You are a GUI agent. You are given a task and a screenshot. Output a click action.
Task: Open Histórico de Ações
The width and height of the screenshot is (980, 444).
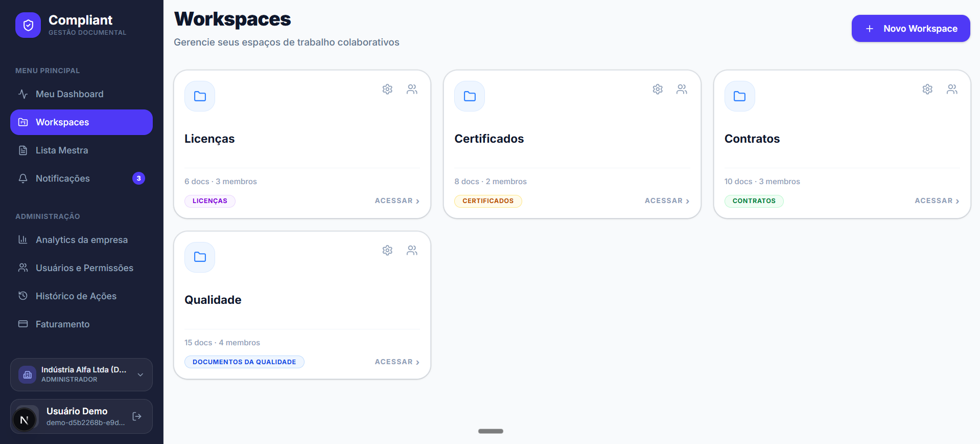[76, 296]
